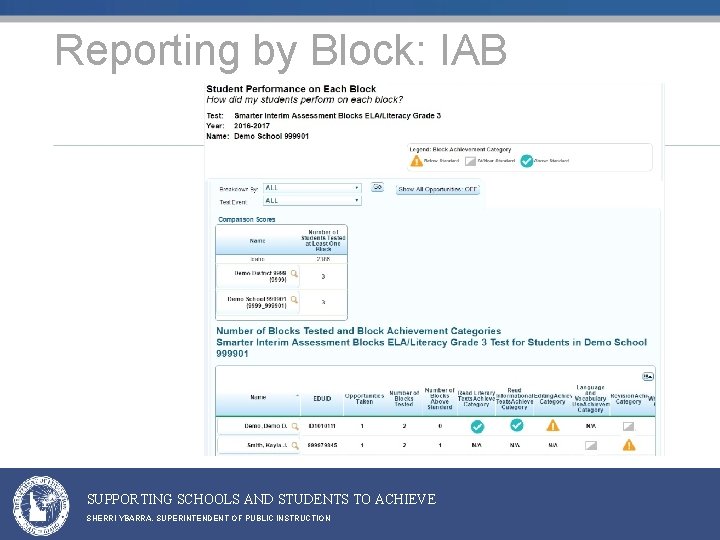
Task: Click the magnifier beside Demo District
Action: pyautogui.click(x=294, y=274)
